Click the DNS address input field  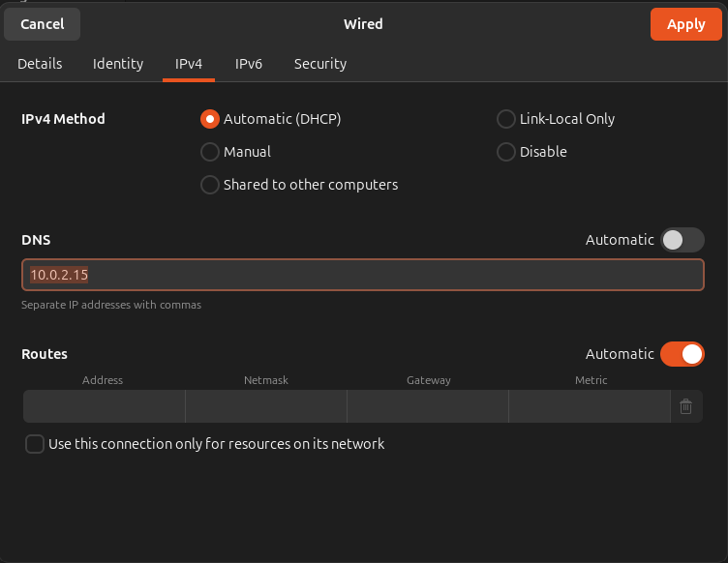click(x=363, y=275)
